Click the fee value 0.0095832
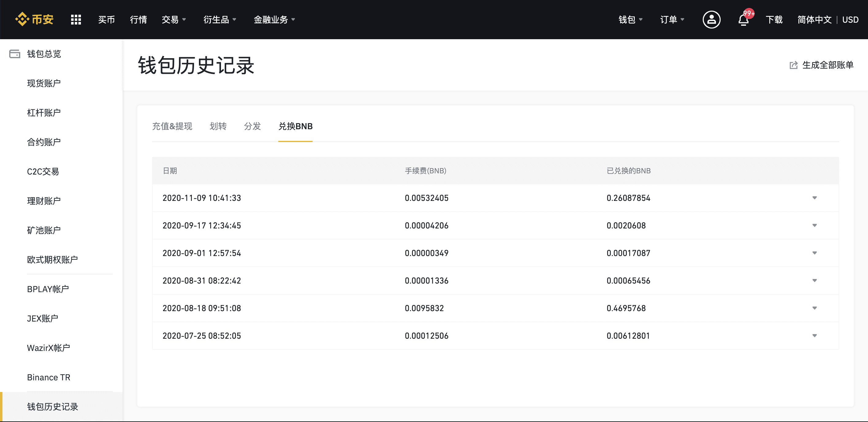Image resolution: width=868 pixels, height=422 pixels. tap(424, 308)
